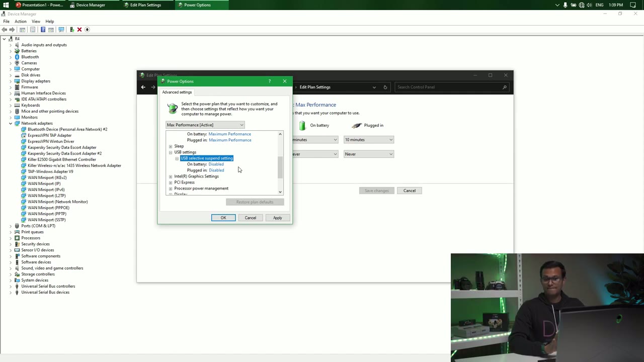Select Update driver toolbar icon in Device Manager

tap(73, 30)
